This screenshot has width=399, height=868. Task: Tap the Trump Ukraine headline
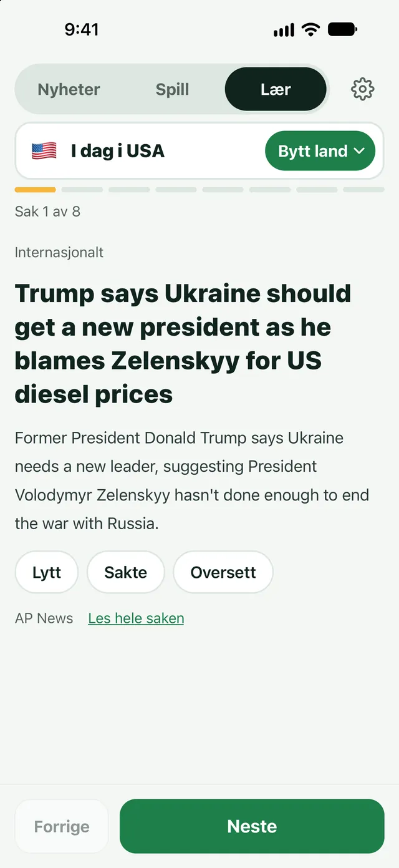183,344
